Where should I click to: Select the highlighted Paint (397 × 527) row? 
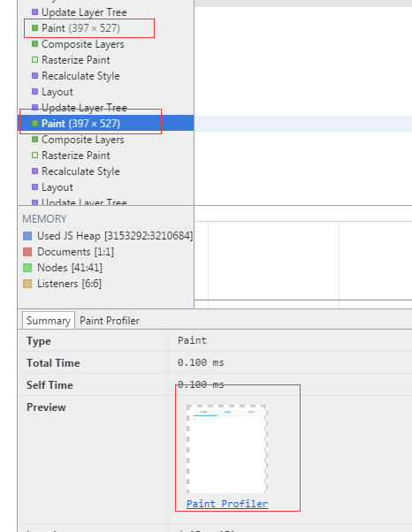[x=105, y=123]
